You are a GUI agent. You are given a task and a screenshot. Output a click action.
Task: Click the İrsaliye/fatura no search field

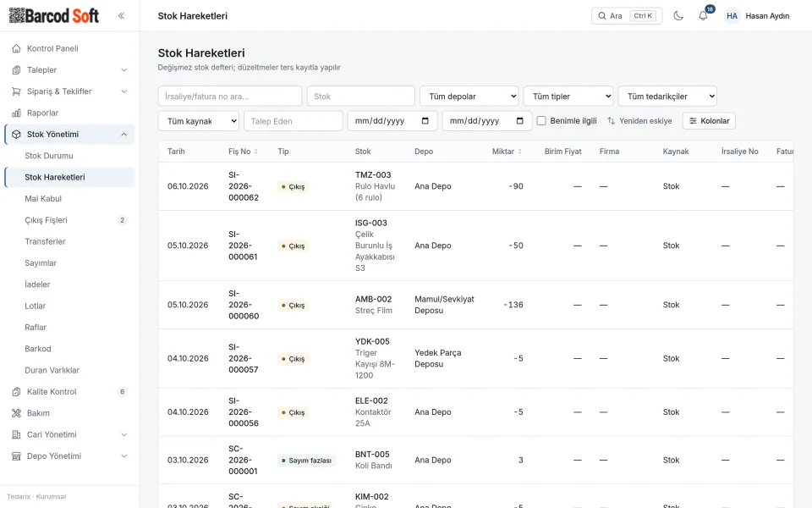pos(230,96)
